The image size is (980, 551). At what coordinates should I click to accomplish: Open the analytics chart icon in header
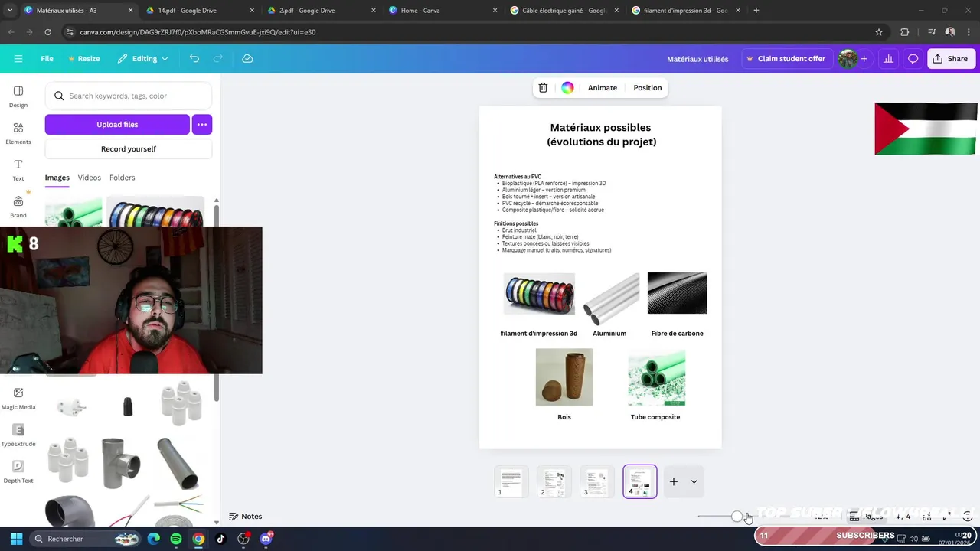click(888, 59)
